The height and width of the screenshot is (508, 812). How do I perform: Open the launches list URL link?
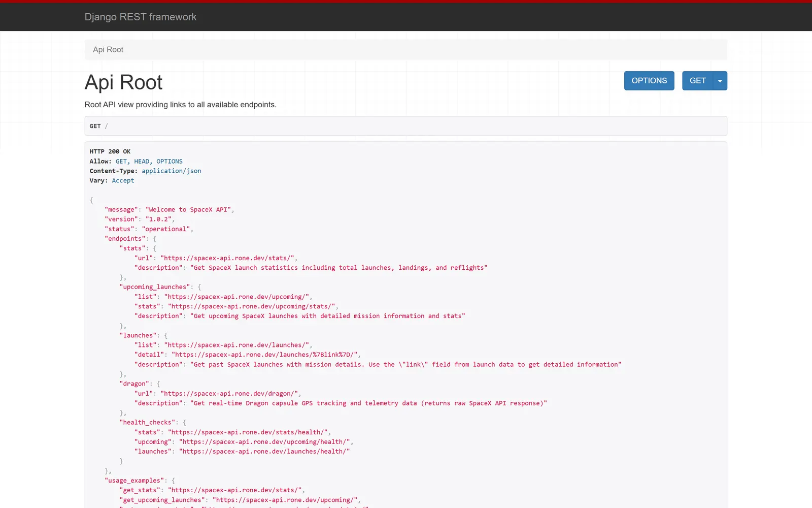coord(236,345)
